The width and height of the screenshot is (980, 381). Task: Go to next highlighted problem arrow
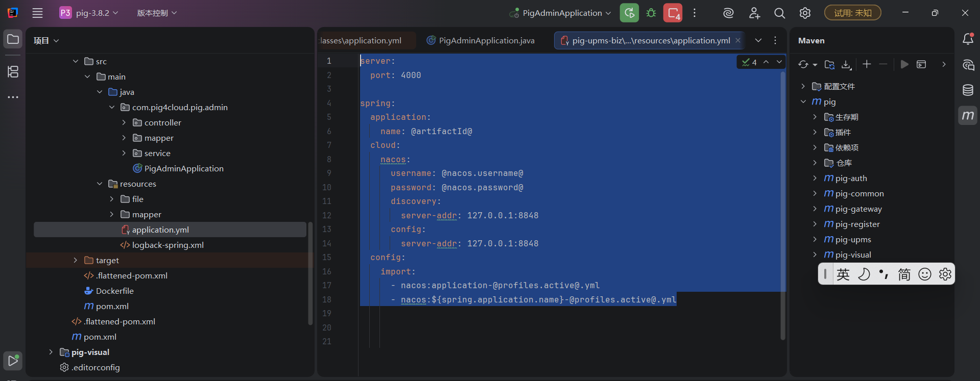779,62
